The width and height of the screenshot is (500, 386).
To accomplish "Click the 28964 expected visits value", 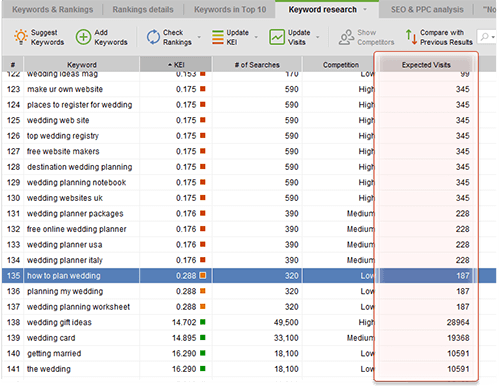I will tap(458, 322).
